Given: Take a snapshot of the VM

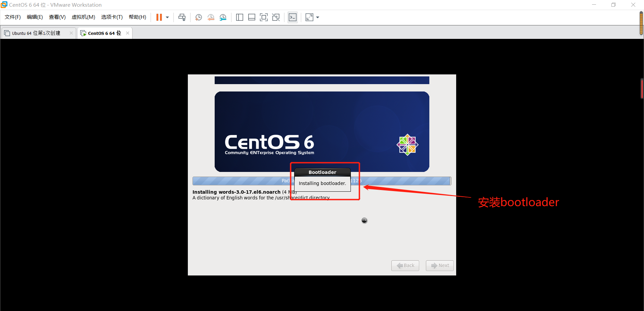Looking at the screenshot, I should pyautogui.click(x=199, y=17).
